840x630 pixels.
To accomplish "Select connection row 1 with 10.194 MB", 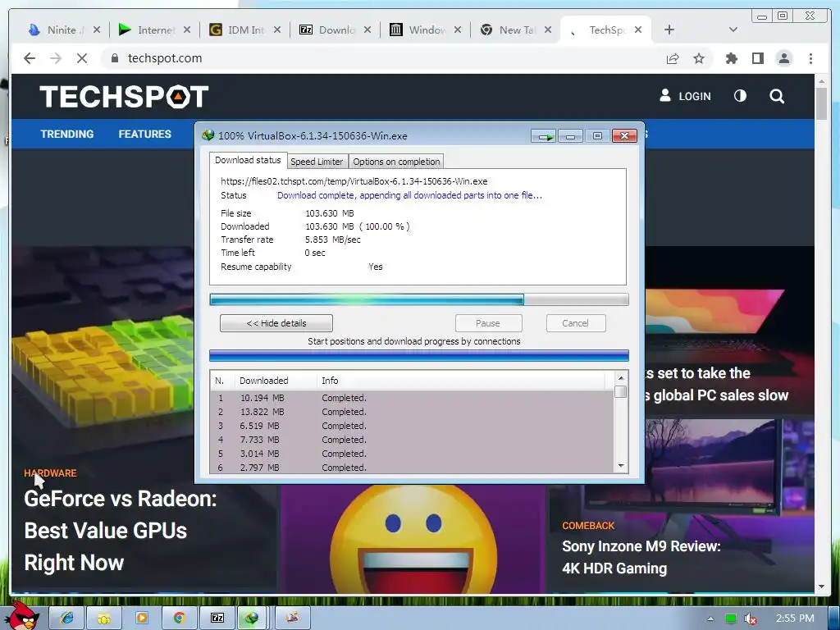I will 412,398.
